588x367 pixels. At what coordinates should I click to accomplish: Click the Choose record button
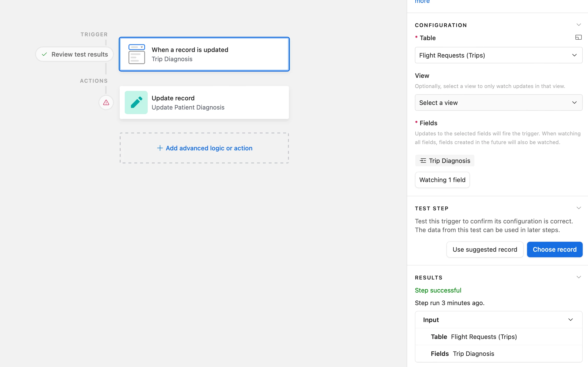tap(554, 250)
